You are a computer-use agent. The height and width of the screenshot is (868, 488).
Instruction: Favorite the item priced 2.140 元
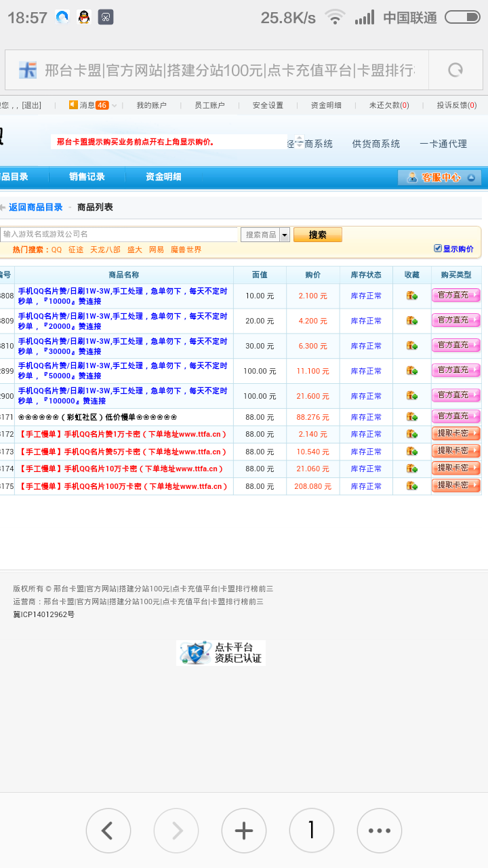point(411,434)
